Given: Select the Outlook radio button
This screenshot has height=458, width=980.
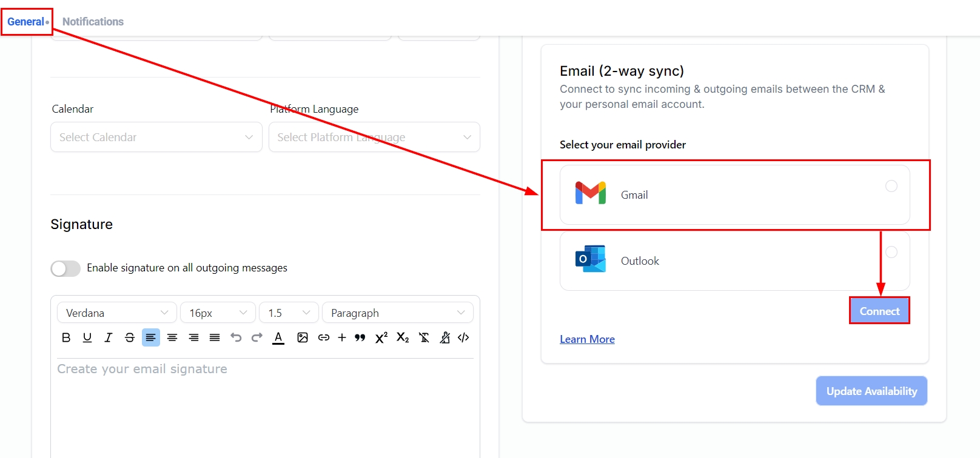Looking at the screenshot, I should coord(891,252).
